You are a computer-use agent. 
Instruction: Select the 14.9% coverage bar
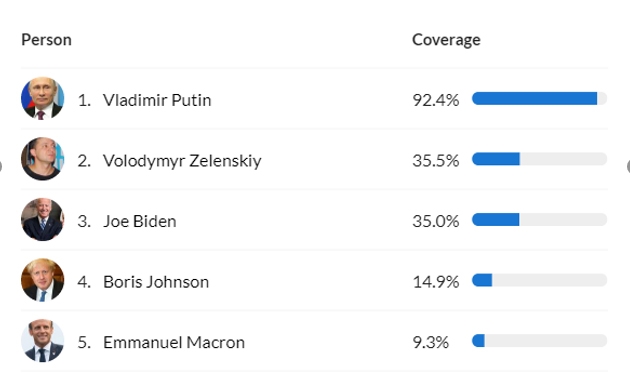pos(539,280)
